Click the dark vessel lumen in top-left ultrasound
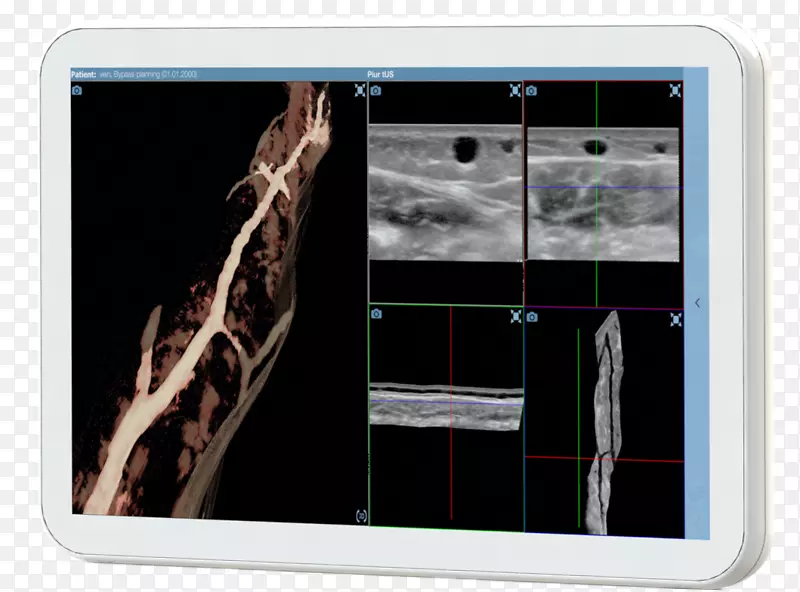800x592 pixels. 465,150
